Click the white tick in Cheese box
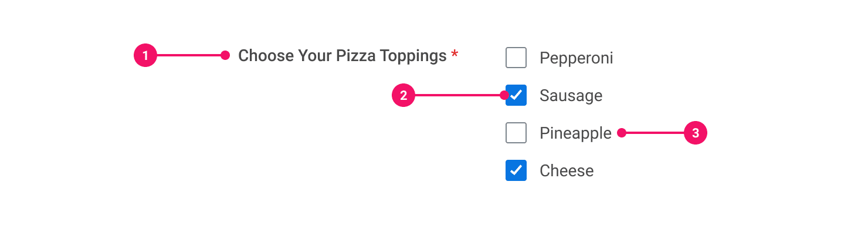The width and height of the screenshot is (868, 235). click(516, 170)
